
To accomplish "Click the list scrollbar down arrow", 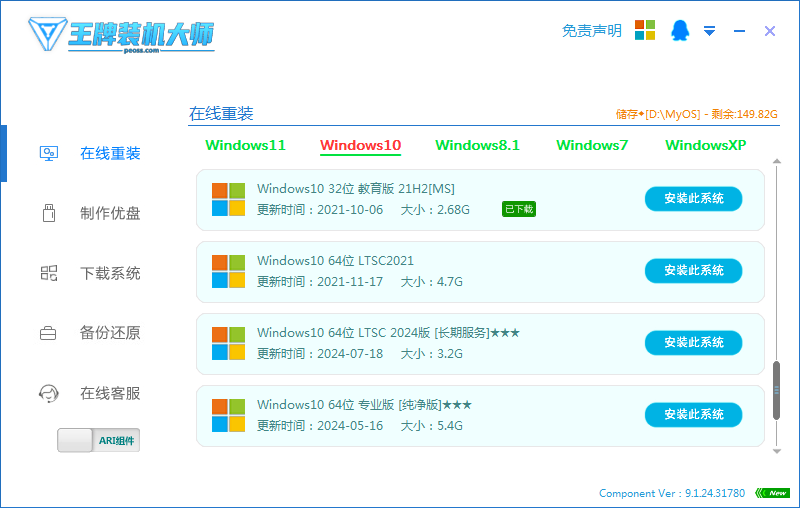I will pyautogui.click(x=777, y=451).
